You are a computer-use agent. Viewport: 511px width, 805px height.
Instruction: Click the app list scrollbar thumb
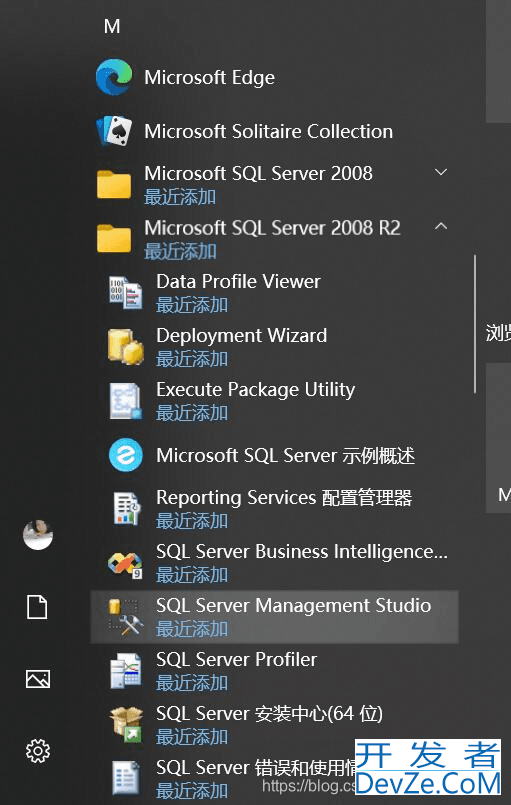(475, 324)
